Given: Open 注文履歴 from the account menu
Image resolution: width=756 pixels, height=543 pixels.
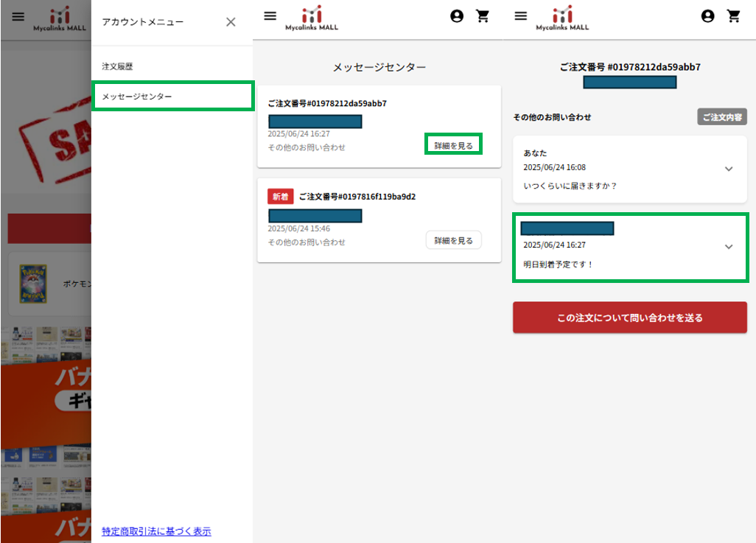Looking at the screenshot, I should [118, 66].
